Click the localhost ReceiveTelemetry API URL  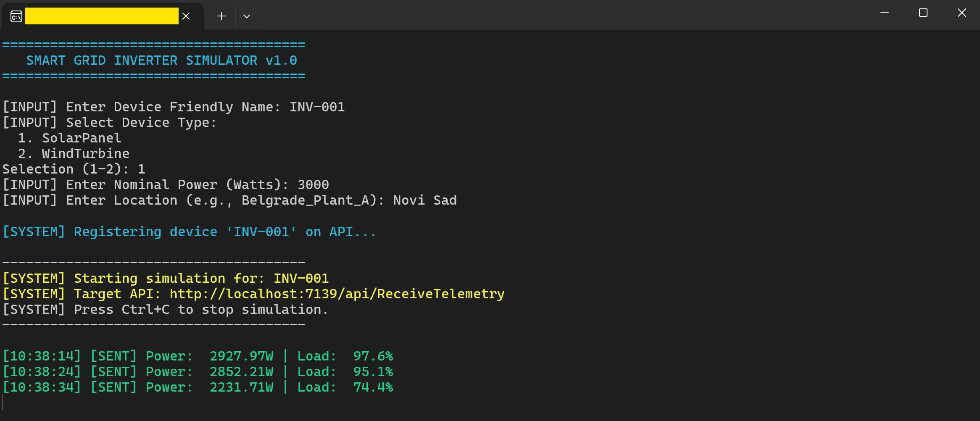(337, 294)
